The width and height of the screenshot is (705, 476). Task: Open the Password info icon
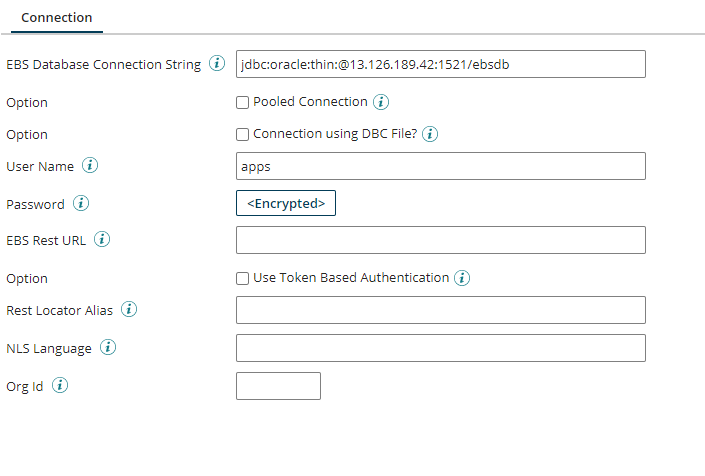click(x=81, y=203)
